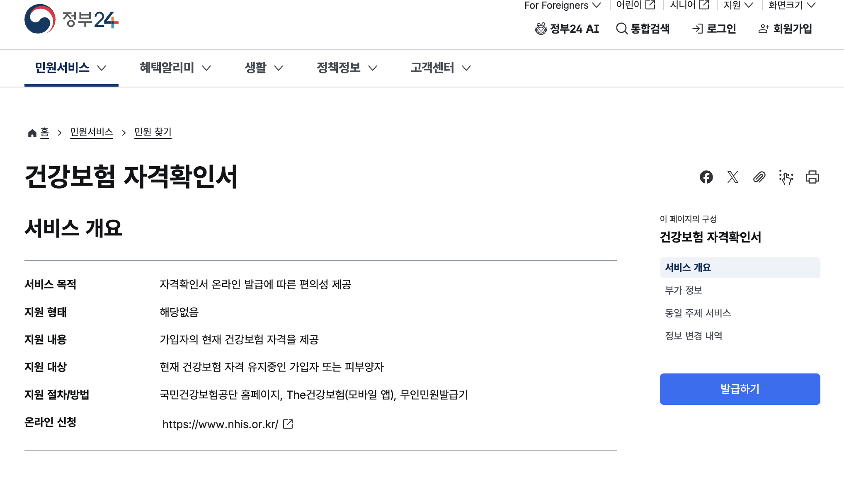This screenshot has height=504, width=844.
Task: Go to 민원 찾기 breadcrumb link
Action: (x=153, y=132)
